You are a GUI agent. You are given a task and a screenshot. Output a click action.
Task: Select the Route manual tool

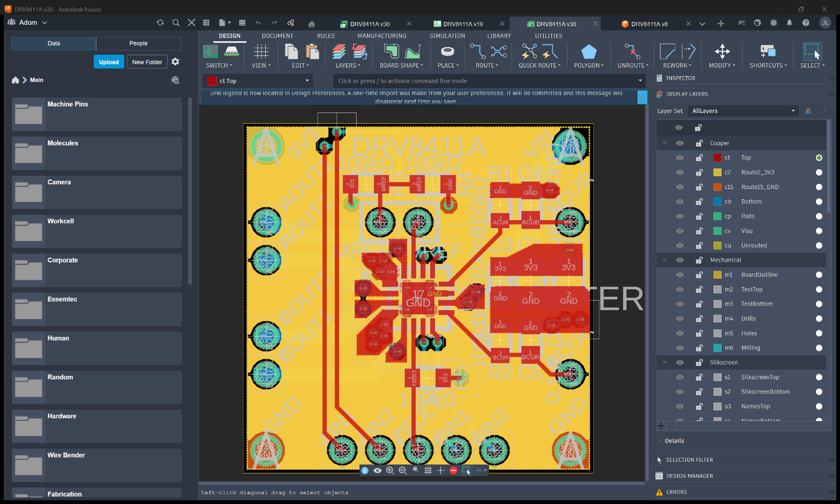(x=478, y=51)
